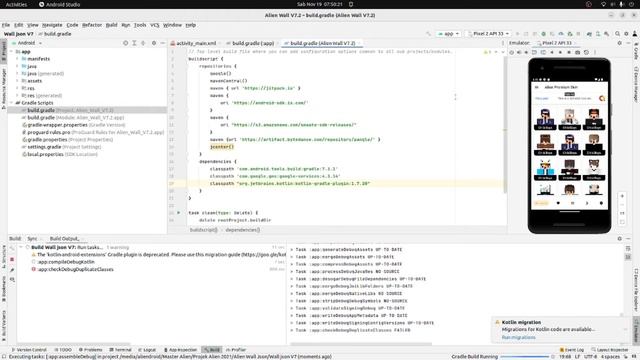
Task: Open the Version Control tool window
Action: point(29,350)
